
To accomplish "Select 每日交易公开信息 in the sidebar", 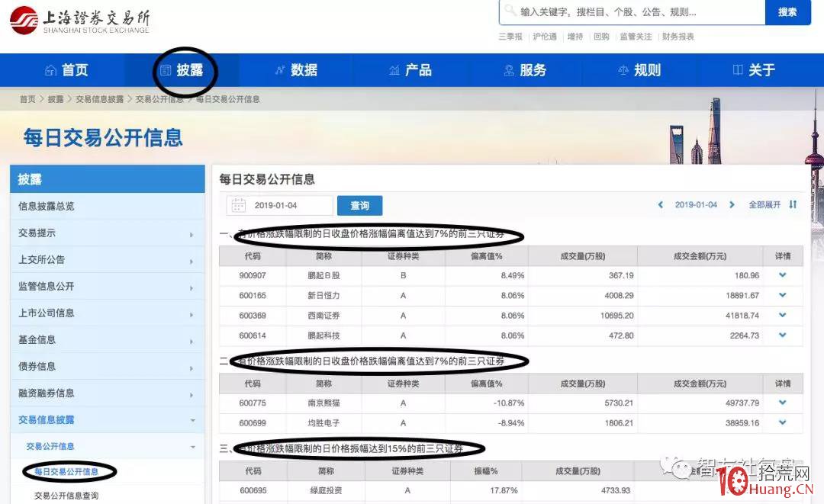I will click(69, 472).
